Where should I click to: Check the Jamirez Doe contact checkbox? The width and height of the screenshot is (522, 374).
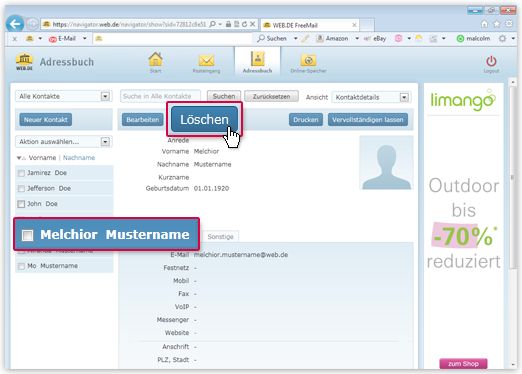tap(21, 173)
